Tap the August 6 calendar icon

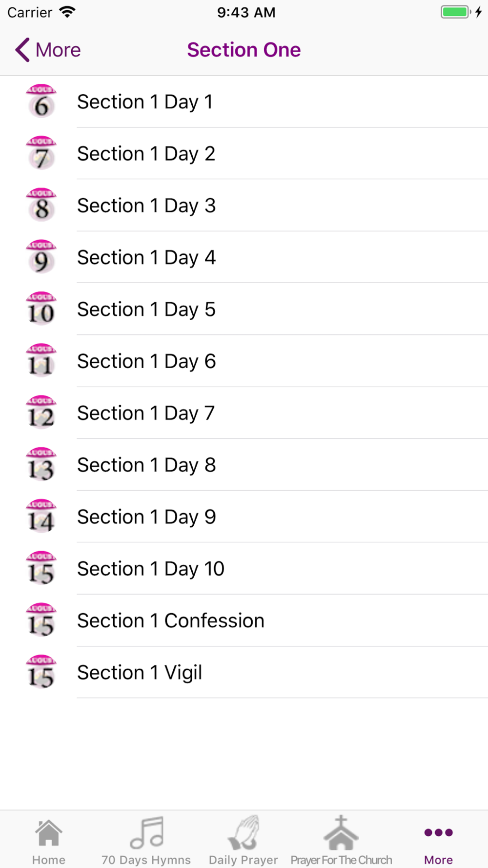[x=41, y=102]
